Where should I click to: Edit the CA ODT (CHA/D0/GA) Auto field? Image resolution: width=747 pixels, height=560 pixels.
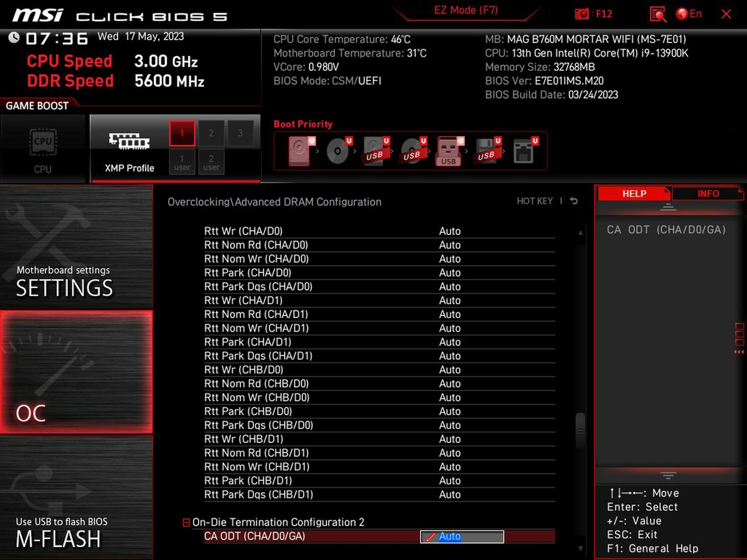462,536
